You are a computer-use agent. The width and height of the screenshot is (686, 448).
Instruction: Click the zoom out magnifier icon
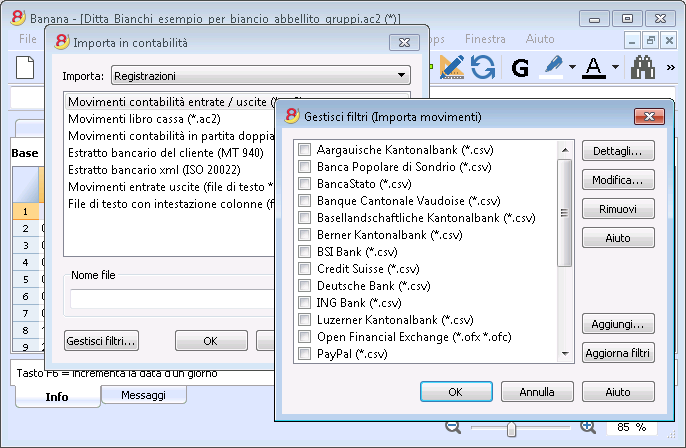point(453,427)
